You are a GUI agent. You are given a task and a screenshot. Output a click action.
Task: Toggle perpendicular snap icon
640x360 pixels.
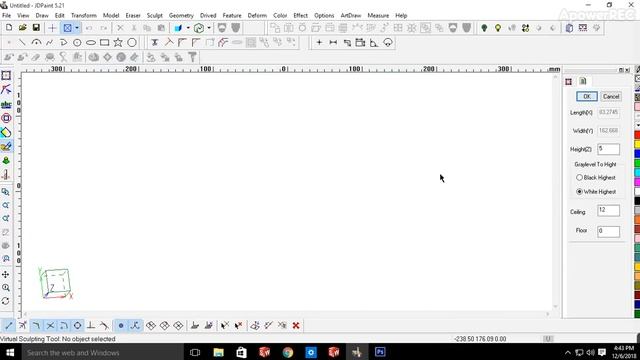point(91,325)
